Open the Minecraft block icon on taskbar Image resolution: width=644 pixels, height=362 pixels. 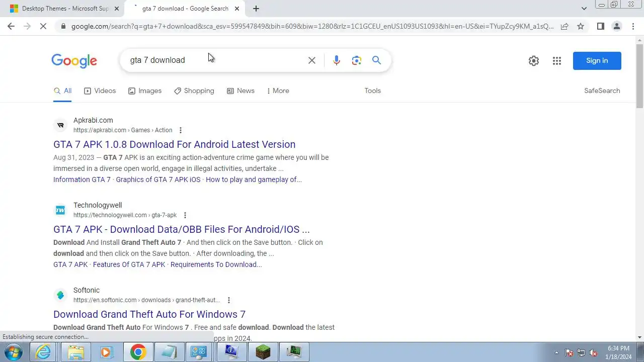[x=263, y=352]
